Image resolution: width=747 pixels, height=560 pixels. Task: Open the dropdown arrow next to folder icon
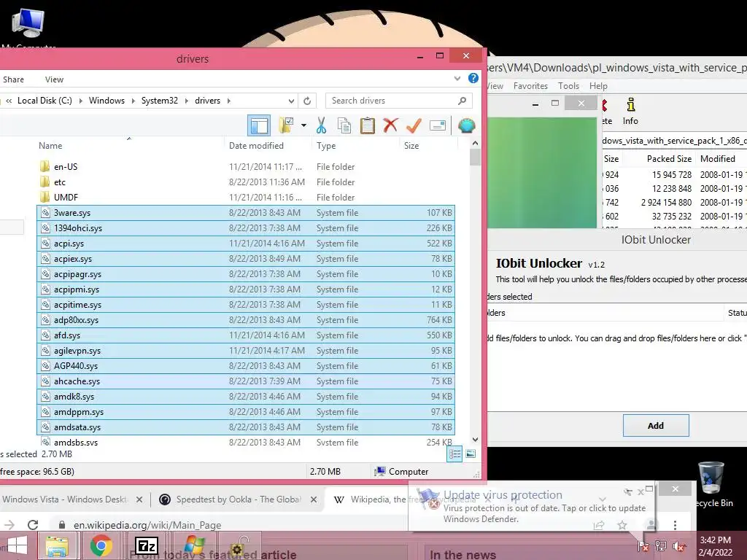tap(303, 125)
